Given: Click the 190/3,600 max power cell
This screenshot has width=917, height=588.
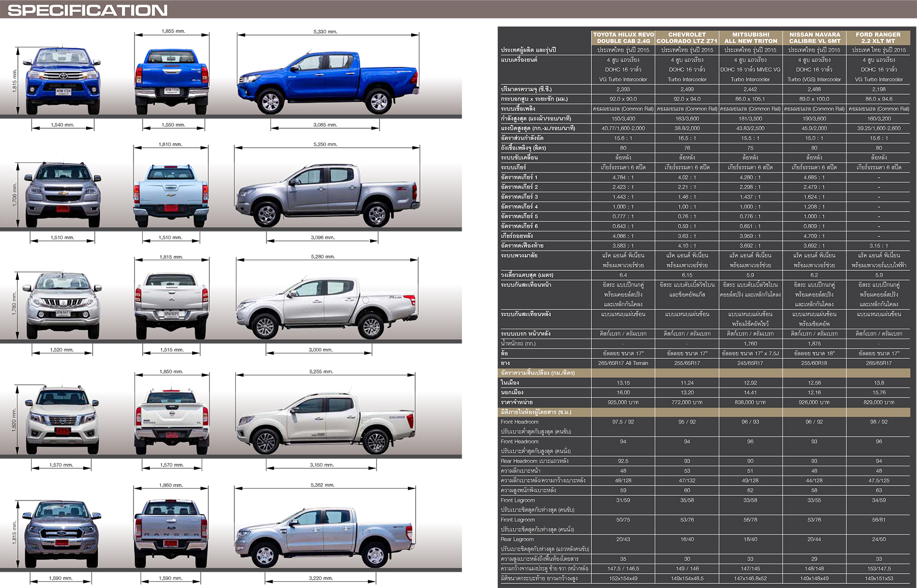Looking at the screenshot, I should 814,119.
